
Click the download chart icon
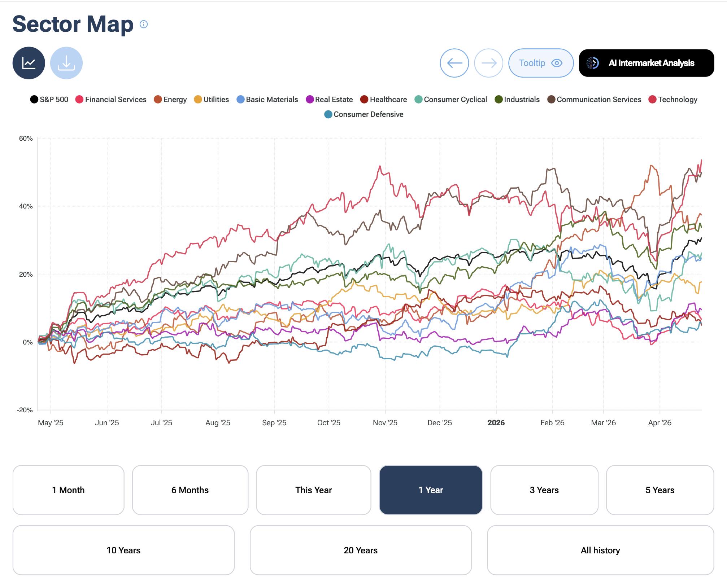(66, 63)
